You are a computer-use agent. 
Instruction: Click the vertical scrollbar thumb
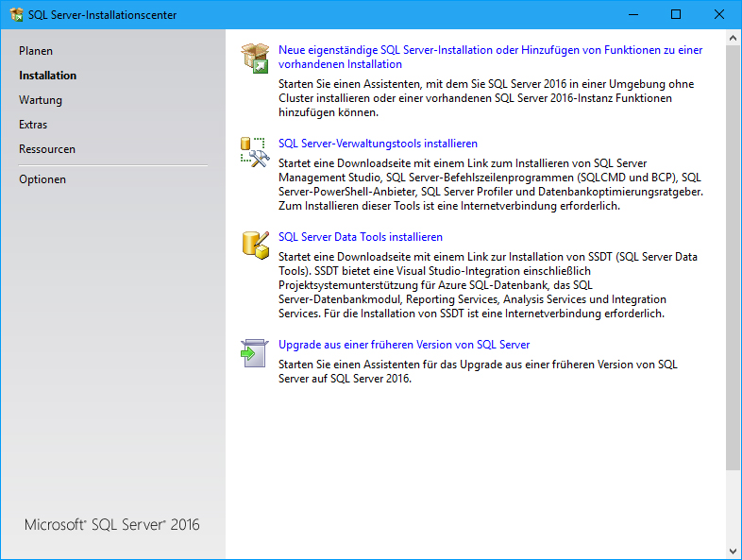(733, 257)
